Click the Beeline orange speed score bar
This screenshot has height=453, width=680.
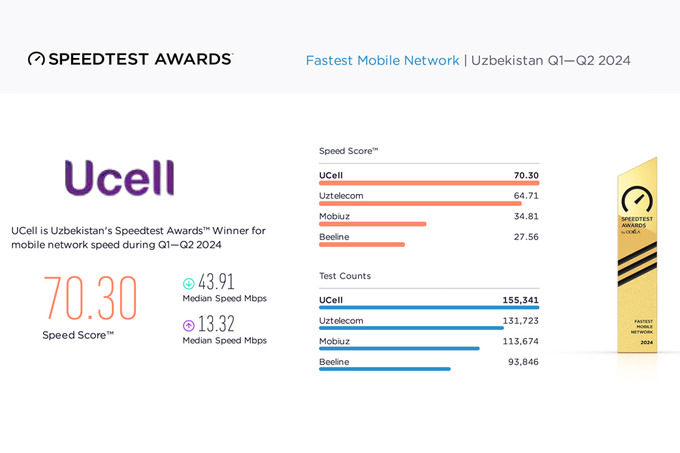362,244
